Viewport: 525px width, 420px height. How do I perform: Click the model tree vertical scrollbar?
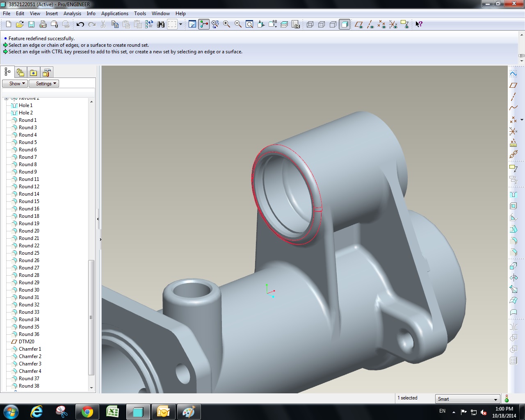91,317
